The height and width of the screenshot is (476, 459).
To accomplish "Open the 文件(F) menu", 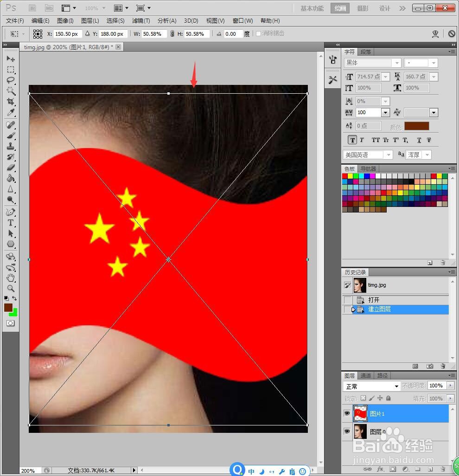I will [x=15, y=20].
